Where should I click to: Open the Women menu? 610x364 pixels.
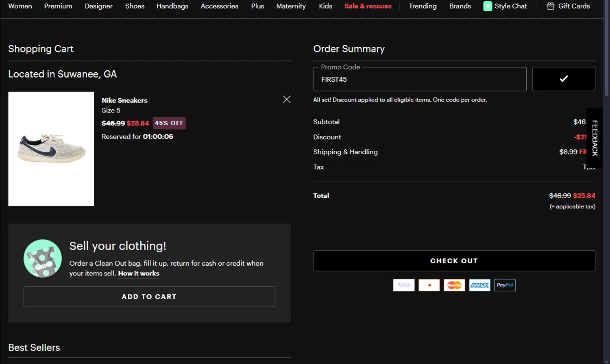pyautogui.click(x=20, y=6)
